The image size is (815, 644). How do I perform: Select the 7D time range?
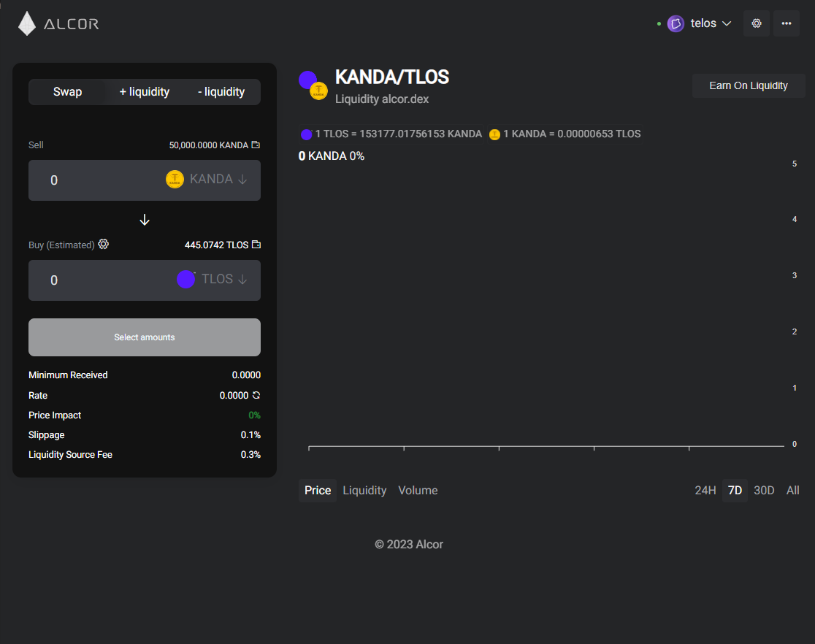(735, 490)
